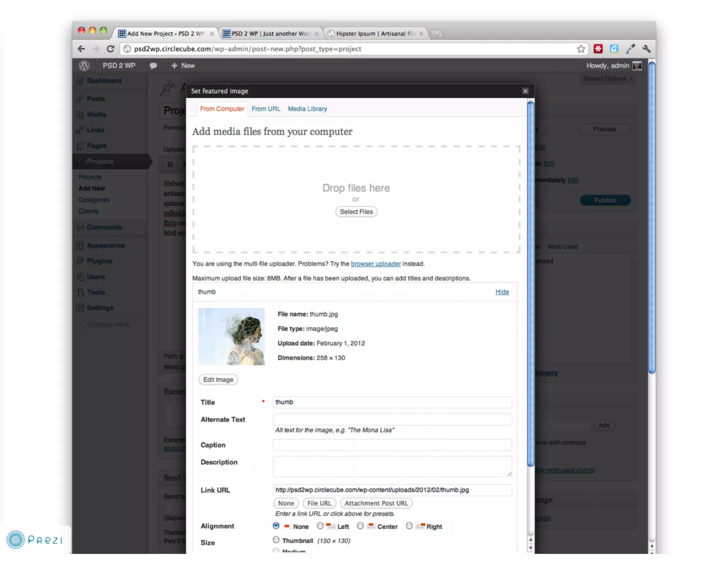
Task: Click into the Description textarea
Action: coord(392,466)
